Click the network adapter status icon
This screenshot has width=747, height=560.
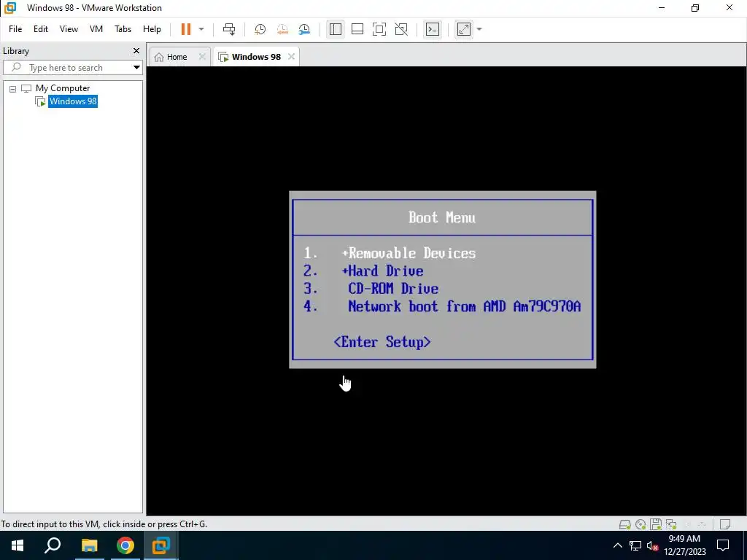(671, 524)
